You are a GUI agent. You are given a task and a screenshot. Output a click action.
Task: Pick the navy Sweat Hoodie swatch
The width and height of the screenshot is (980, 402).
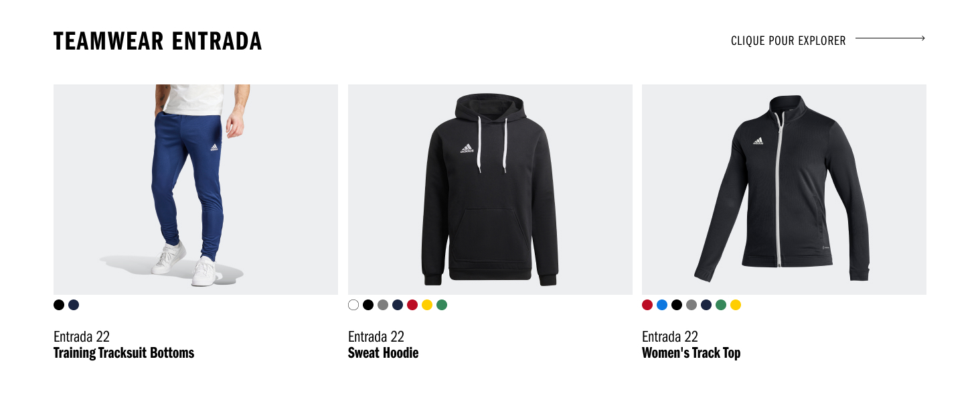(398, 305)
